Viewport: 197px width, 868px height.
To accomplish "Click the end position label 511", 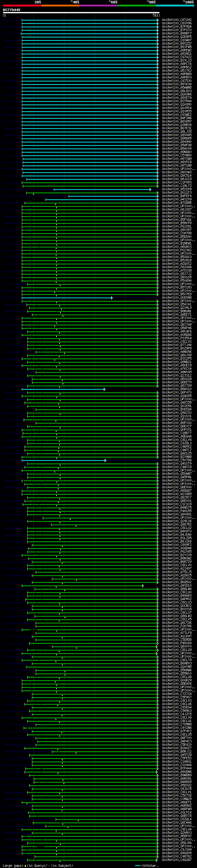I will (x=155, y=15).
